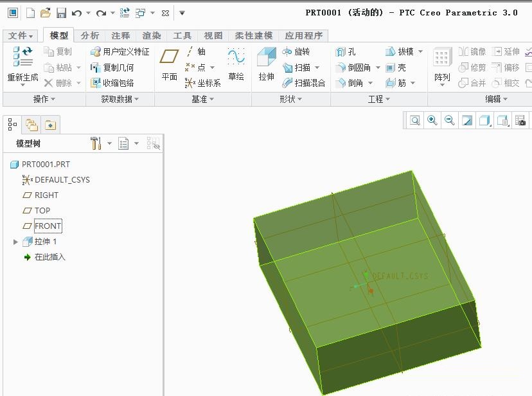
Task: Switch to the 应用程序 tab
Action: 304,35
